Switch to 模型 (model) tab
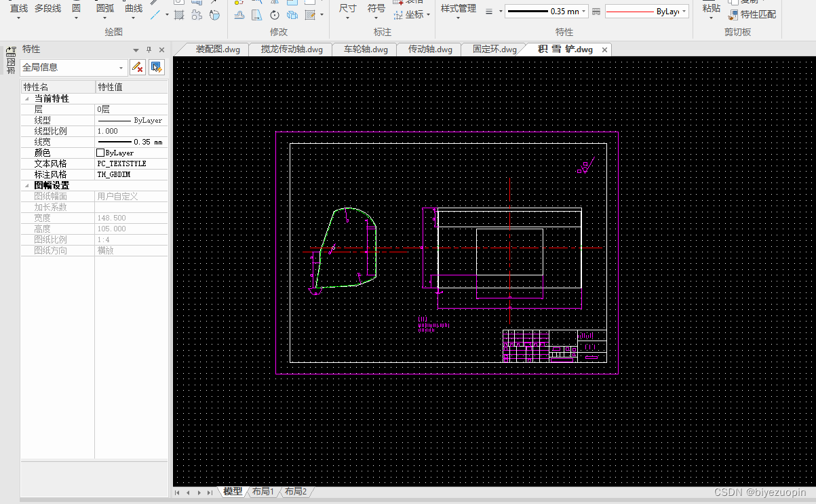 [233, 492]
